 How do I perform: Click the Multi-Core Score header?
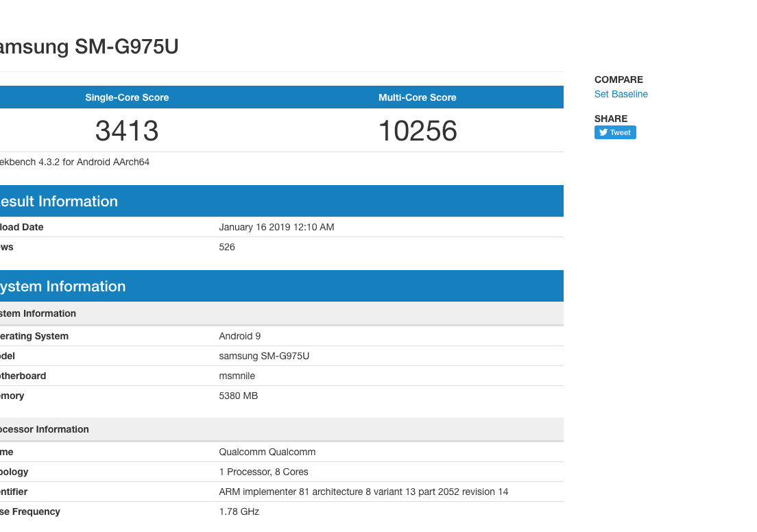(417, 97)
